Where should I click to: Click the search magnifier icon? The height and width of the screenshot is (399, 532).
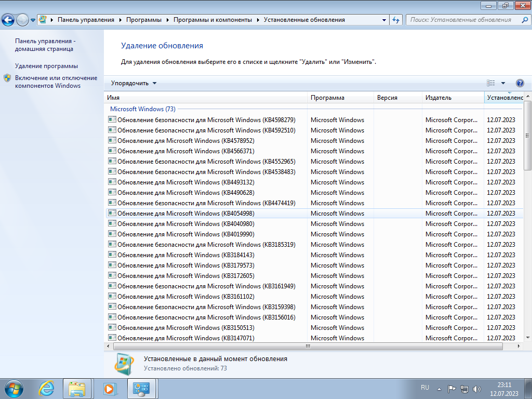tap(525, 20)
